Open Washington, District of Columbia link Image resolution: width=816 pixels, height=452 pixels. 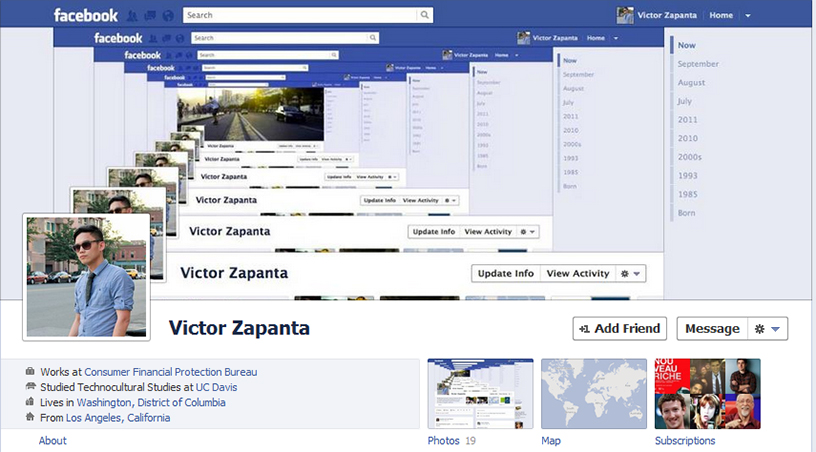coord(151,403)
